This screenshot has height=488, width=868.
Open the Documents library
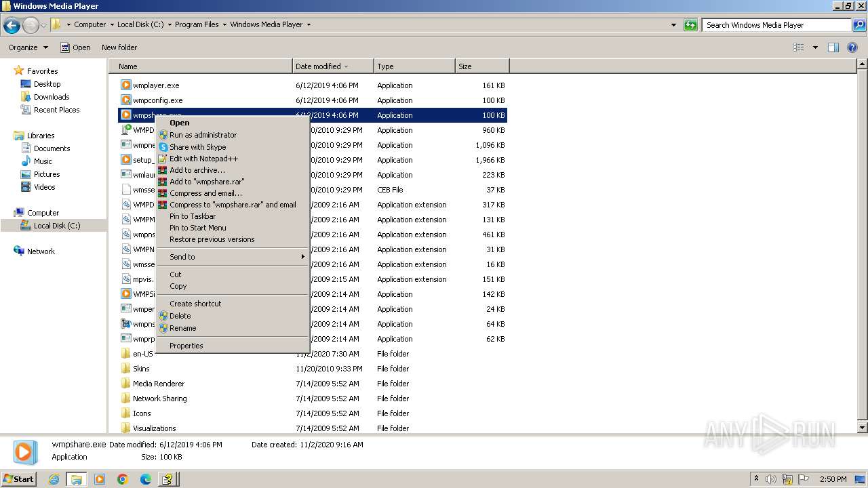(x=52, y=148)
